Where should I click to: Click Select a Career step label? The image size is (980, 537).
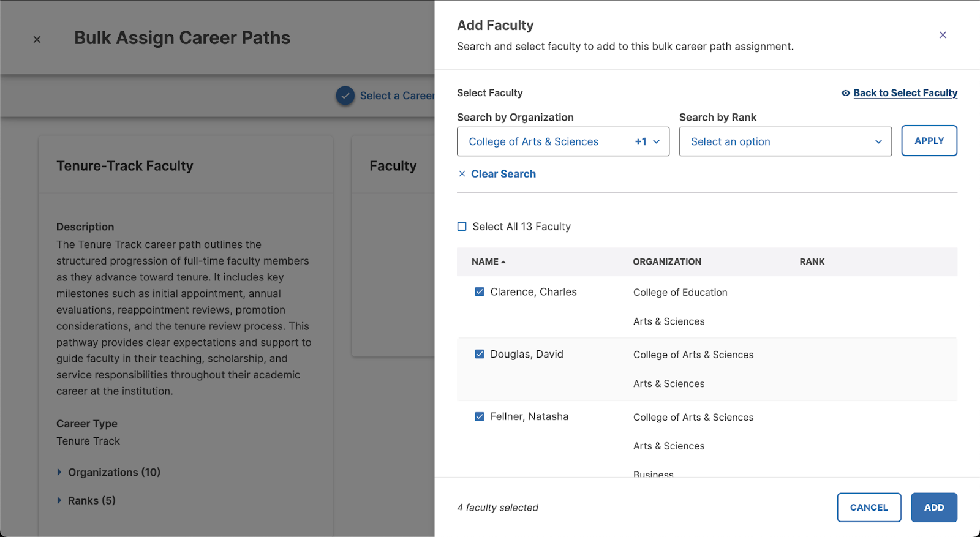[398, 96]
